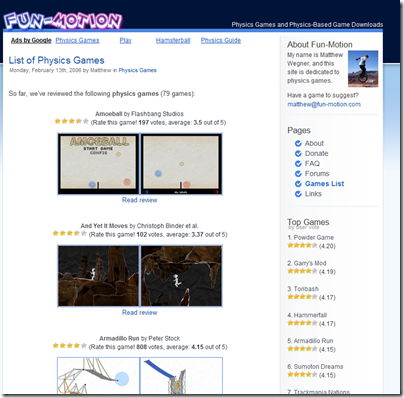Open the Hamsterball ad link
Screen dimensions: 404x398
click(x=173, y=40)
